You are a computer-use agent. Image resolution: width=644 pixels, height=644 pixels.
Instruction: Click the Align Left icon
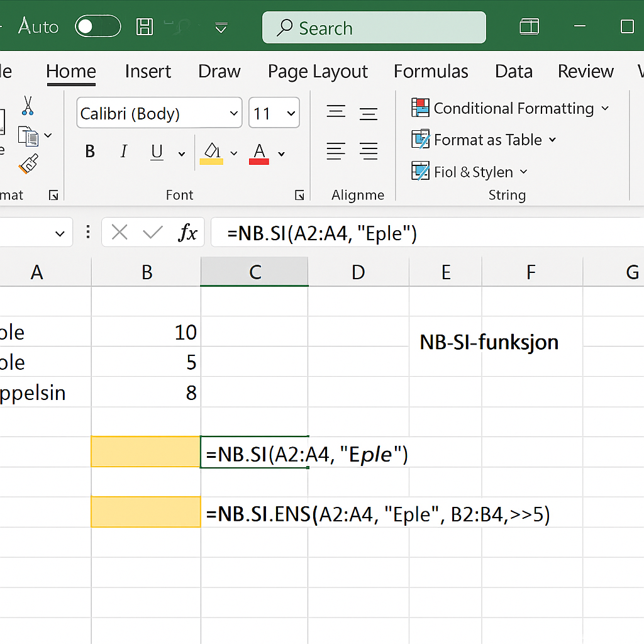click(x=336, y=151)
